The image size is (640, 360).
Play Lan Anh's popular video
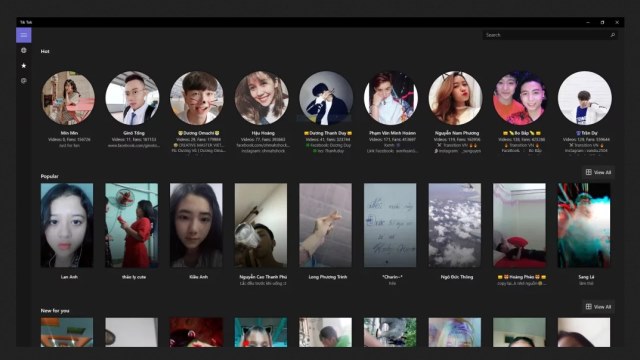[67, 225]
